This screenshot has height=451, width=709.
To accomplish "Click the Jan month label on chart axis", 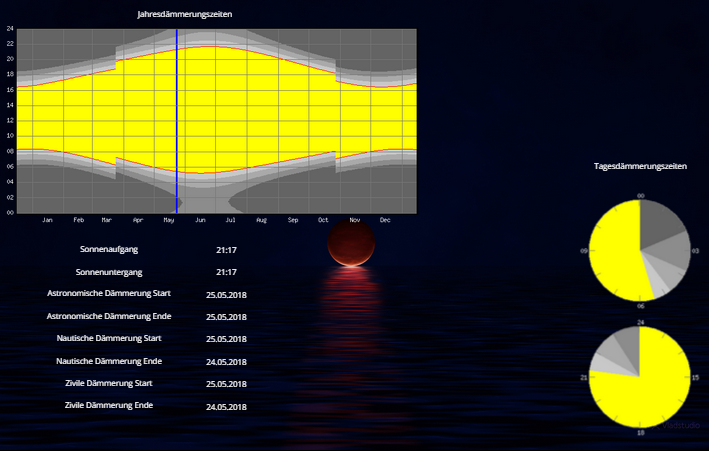I will (47, 219).
